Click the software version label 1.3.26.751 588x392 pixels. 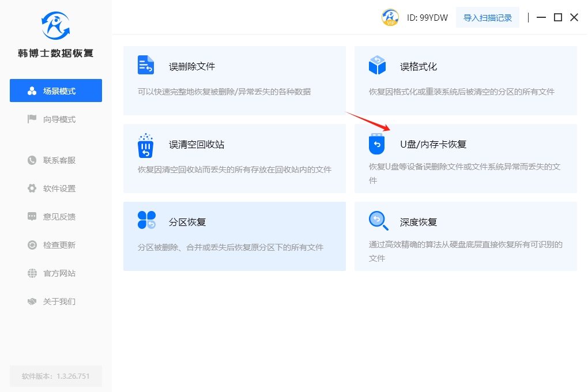[56, 376]
